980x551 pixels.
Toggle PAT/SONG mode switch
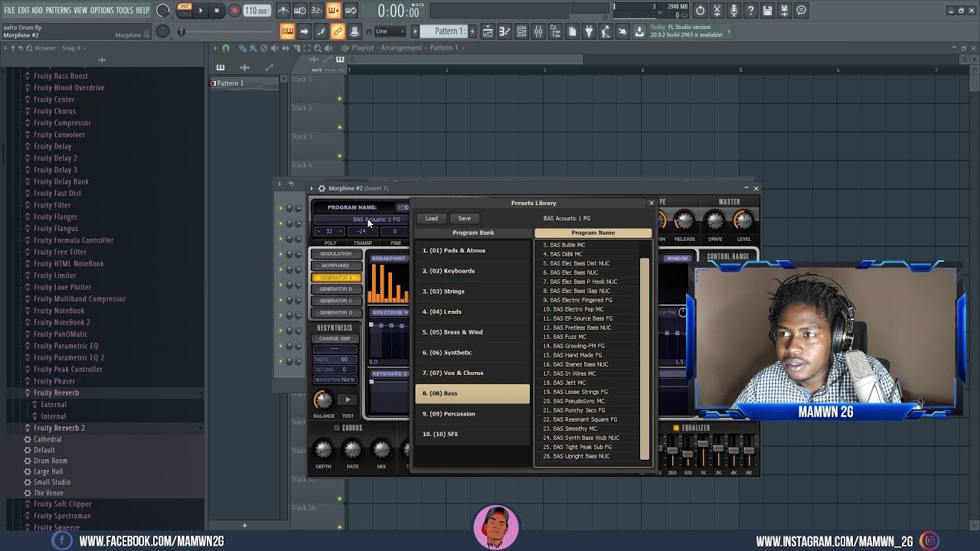(185, 11)
